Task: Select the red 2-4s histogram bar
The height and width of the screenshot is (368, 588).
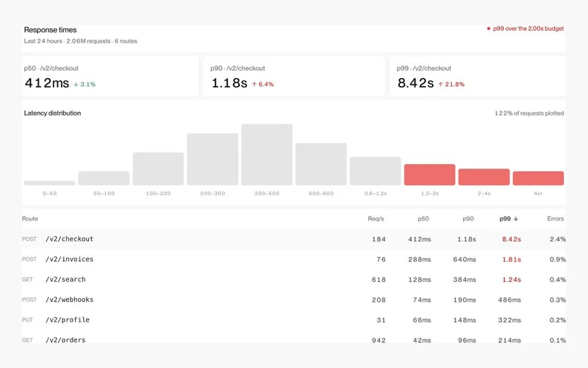Action: click(484, 177)
